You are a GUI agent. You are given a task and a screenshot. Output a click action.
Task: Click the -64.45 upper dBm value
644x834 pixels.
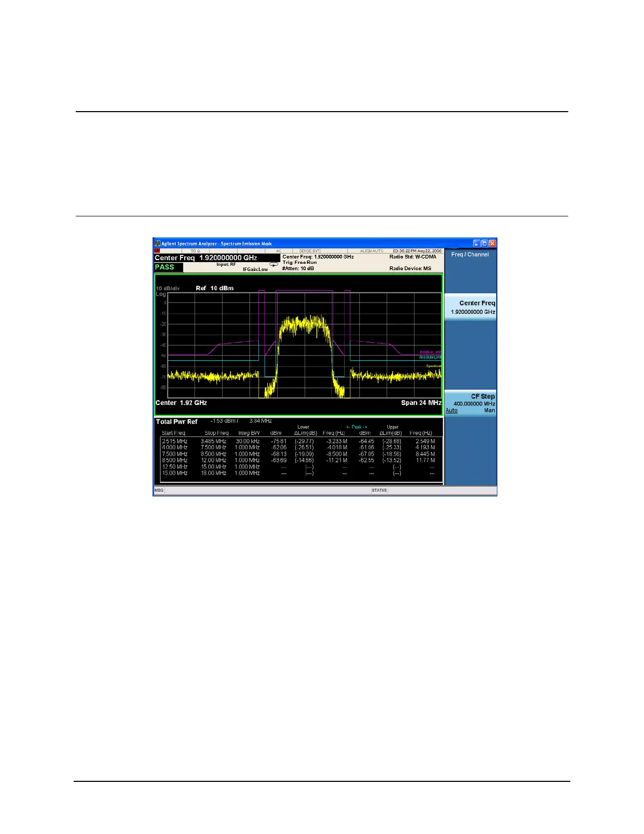[367, 441]
